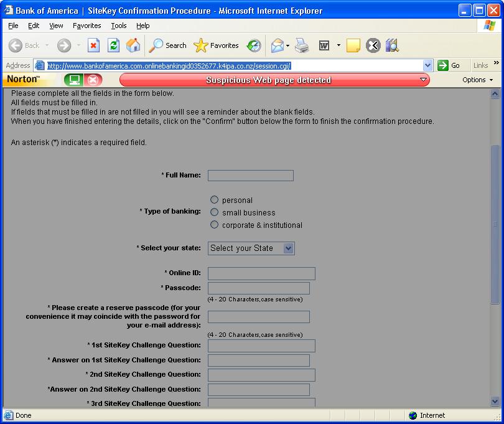Open the Back button history arrow
This screenshot has height=424, width=504.
[x=47, y=45]
